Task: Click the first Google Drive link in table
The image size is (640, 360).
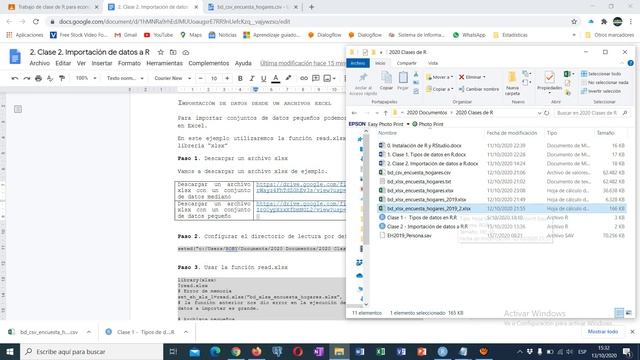Action: pos(301,187)
